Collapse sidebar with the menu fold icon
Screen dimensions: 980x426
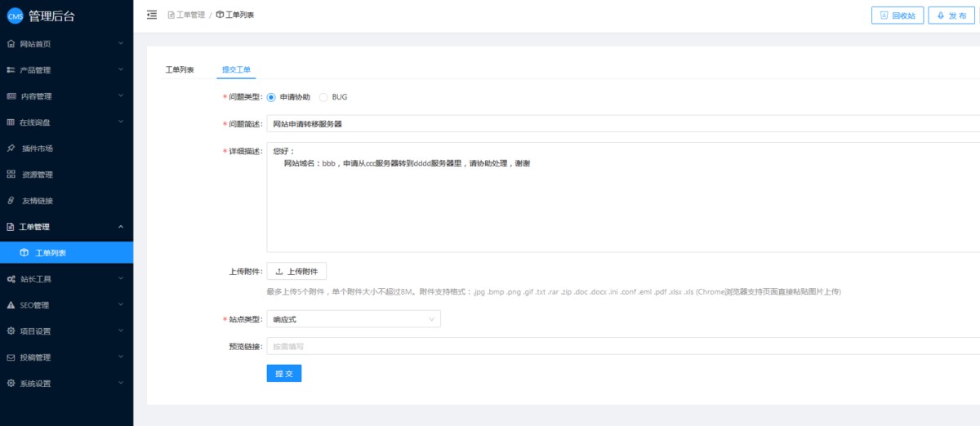click(151, 15)
